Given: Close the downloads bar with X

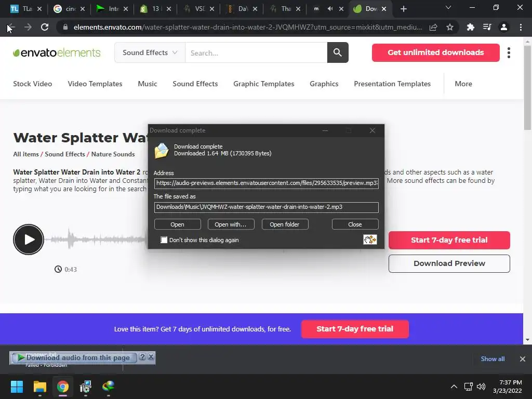Looking at the screenshot, I should (523, 359).
